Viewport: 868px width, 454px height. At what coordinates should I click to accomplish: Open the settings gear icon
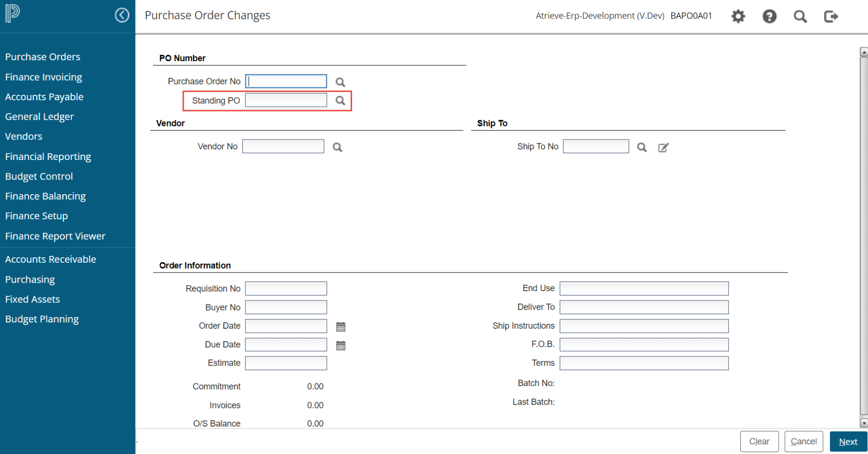click(x=738, y=16)
